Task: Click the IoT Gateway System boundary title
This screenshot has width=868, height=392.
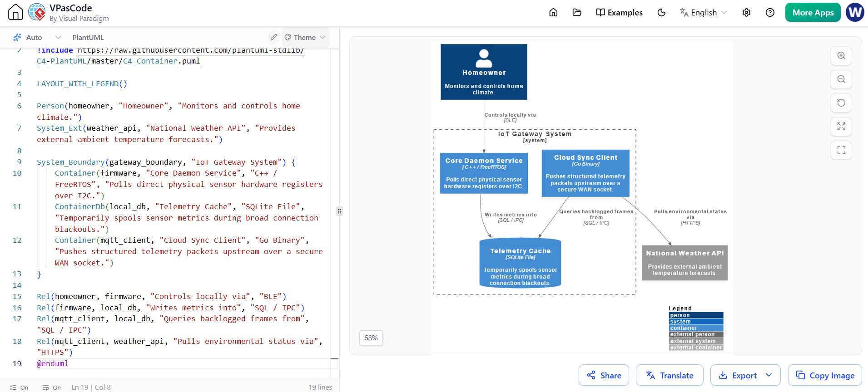Action: point(535,134)
